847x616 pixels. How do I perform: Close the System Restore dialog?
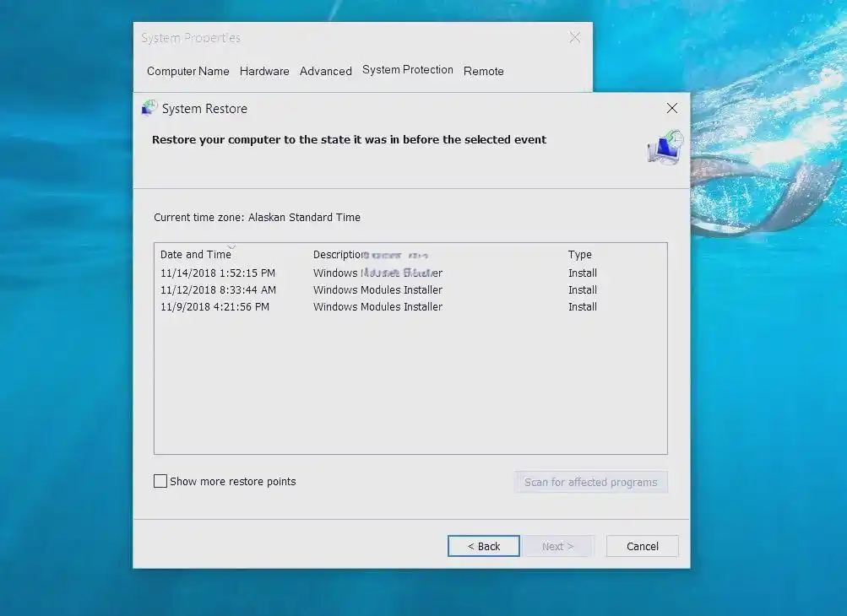pyautogui.click(x=671, y=108)
